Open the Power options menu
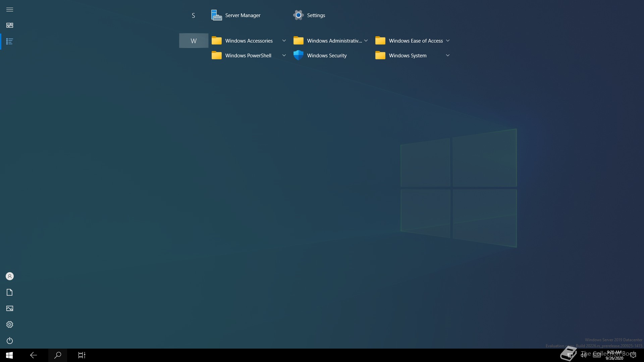The width and height of the screenshot is (644, 362). point(10,341)
